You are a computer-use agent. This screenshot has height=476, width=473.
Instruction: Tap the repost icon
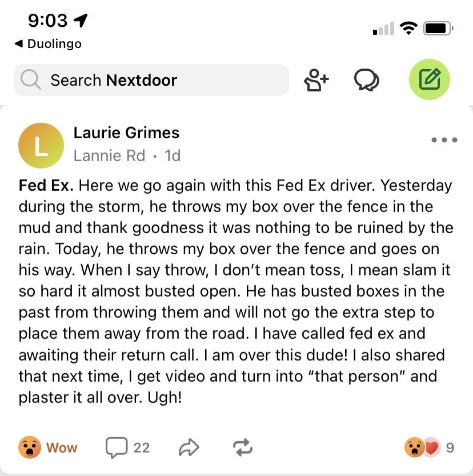[x=242, y=448]
